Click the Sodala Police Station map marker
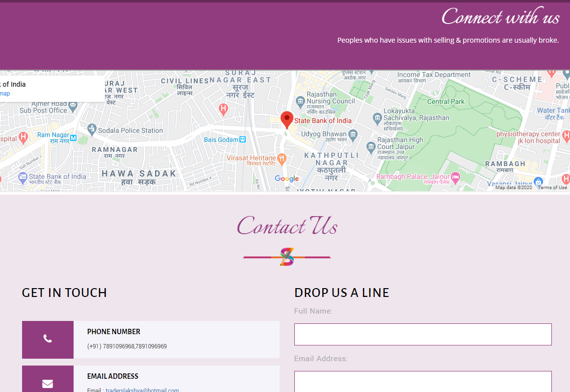This screenshot has width=570, height=392. (x=92, y=130)
